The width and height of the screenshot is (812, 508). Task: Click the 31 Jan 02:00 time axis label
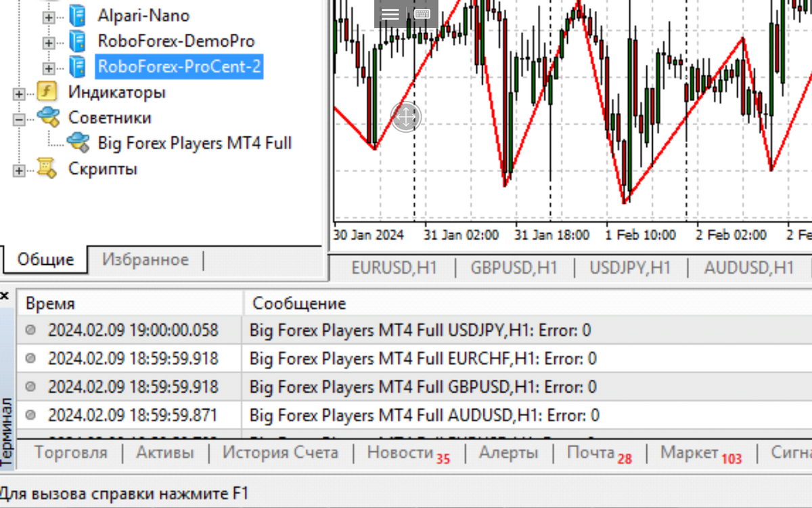461,235
